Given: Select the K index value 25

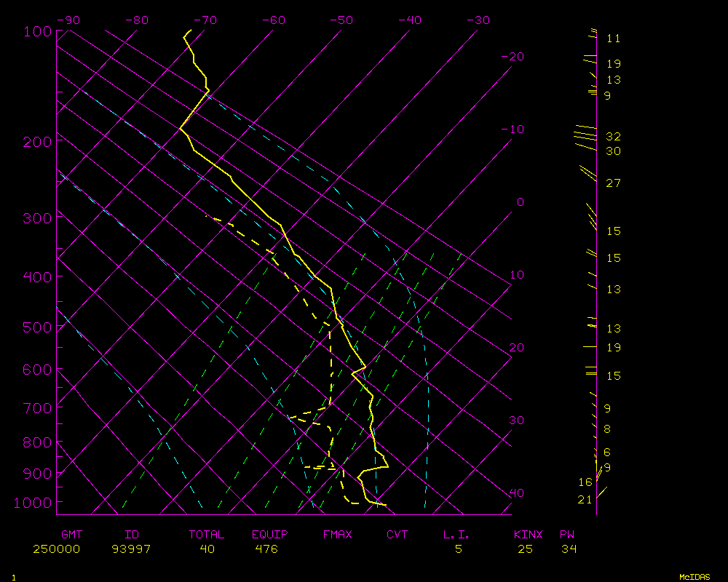Looking at the screenshot, I should click(525, 549).
